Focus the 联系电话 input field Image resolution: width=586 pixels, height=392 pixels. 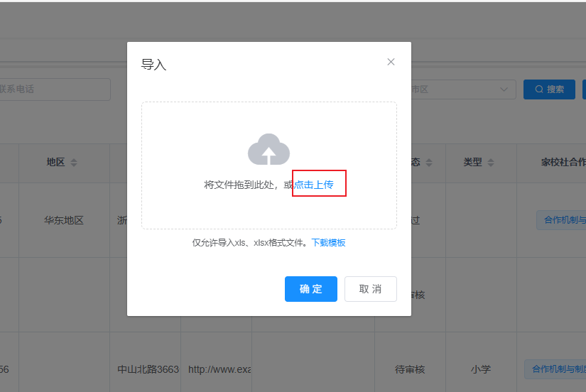(x=53, y=89)
